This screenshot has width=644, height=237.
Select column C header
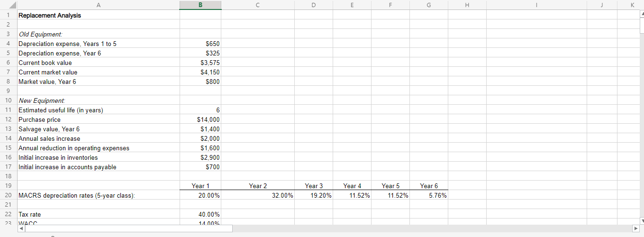pyautogui.click(x=257, y=5)
